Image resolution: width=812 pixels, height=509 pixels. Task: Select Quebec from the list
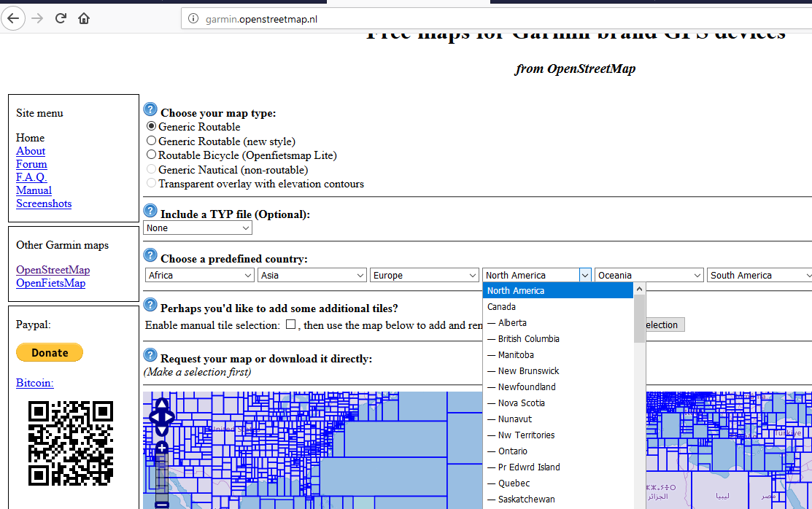click(x=558, y=483)
